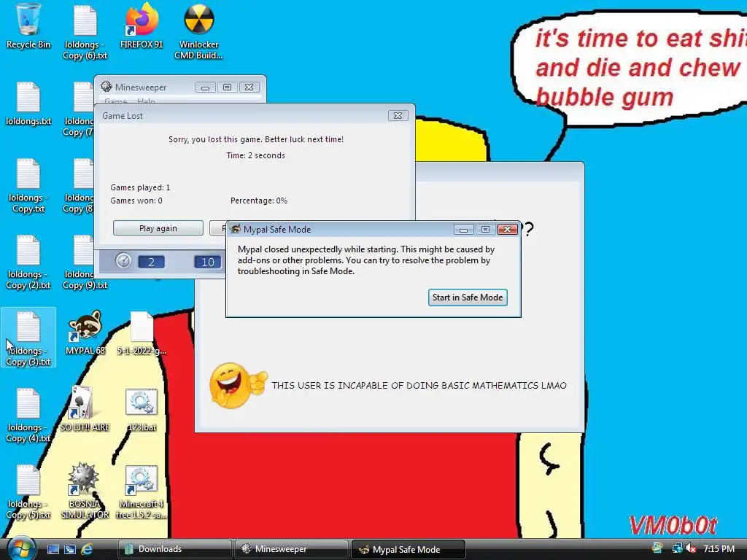
Task: Click the leftmost system tray icon
Action: pos(657,548)
